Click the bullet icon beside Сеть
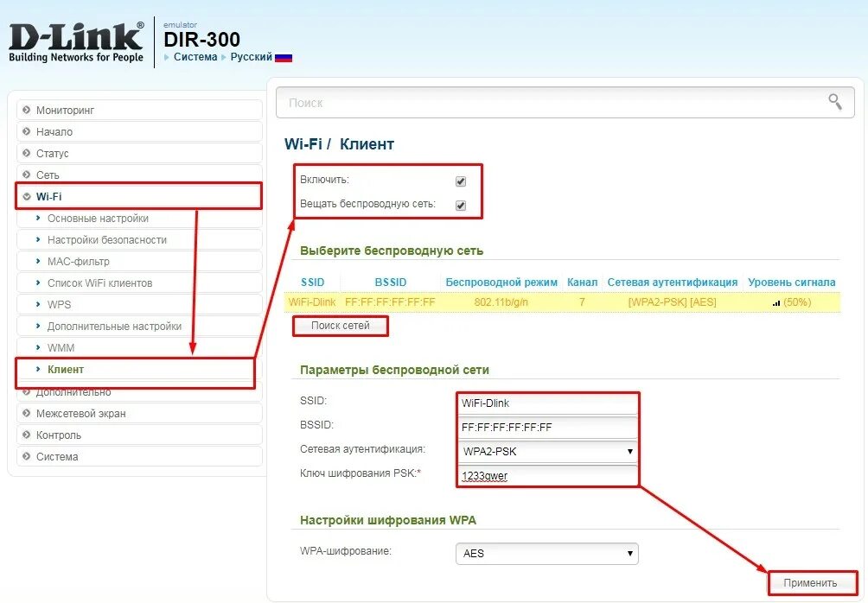The height and width of the screenshot is (603, 868). [x=27, y=175]
